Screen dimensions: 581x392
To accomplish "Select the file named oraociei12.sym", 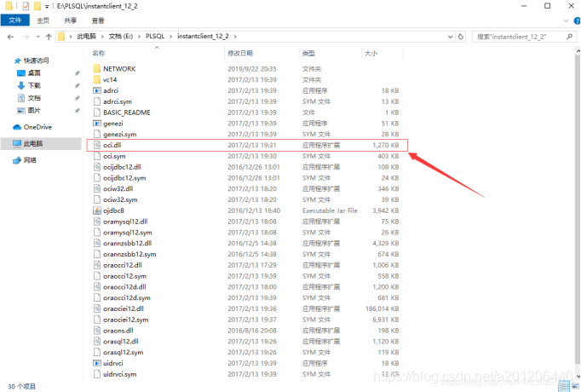I will coord(125,320).
